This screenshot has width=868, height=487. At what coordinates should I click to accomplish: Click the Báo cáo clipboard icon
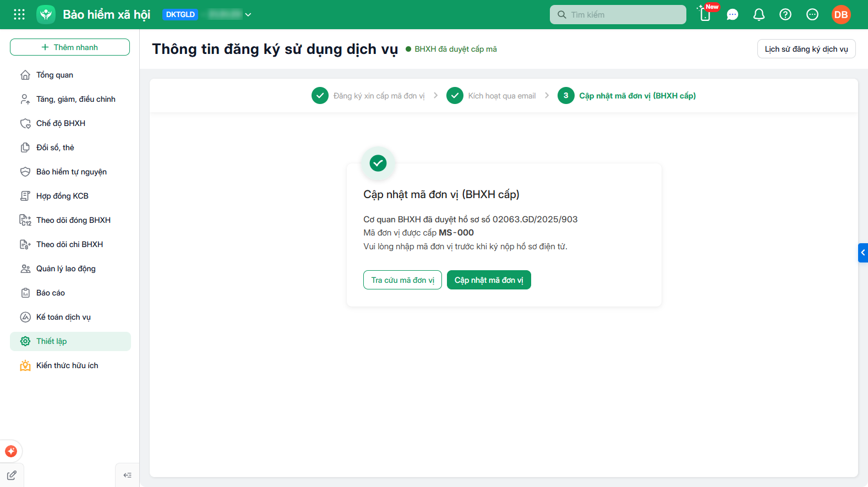[25, 293]
